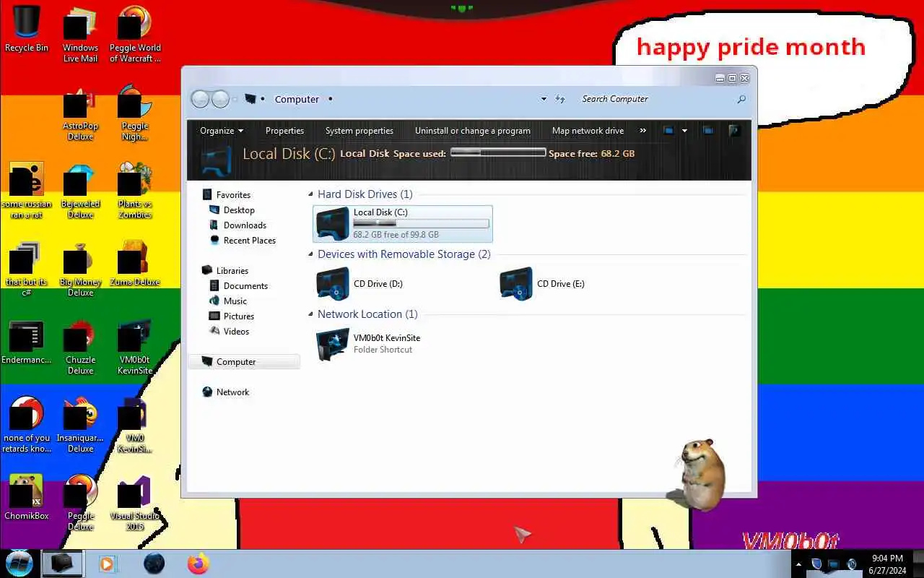Select the Recycle Bin desktop icon
This screenshot has width=924, height=578.
tap(27, 29)
